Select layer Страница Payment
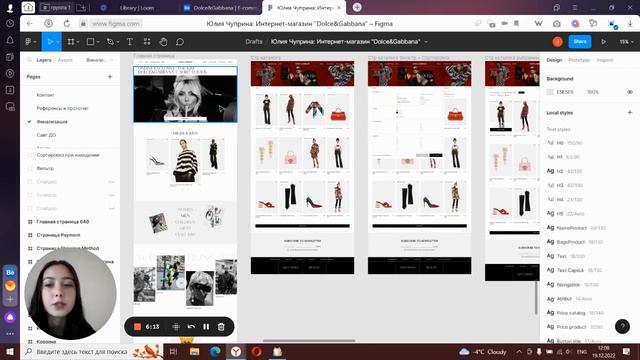640x360 pixels. [x=58, y=235]
